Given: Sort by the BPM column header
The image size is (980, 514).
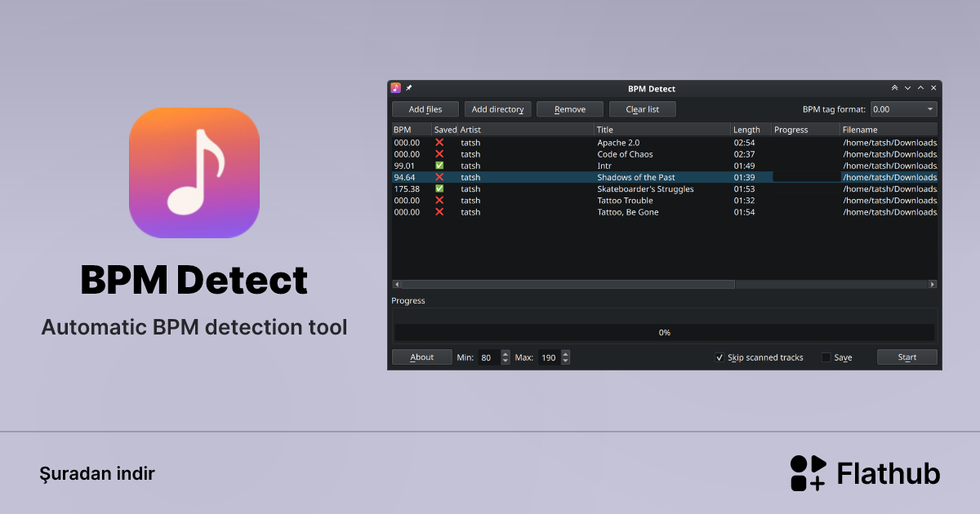Looking at the screenshot, I should coord(412,130).
